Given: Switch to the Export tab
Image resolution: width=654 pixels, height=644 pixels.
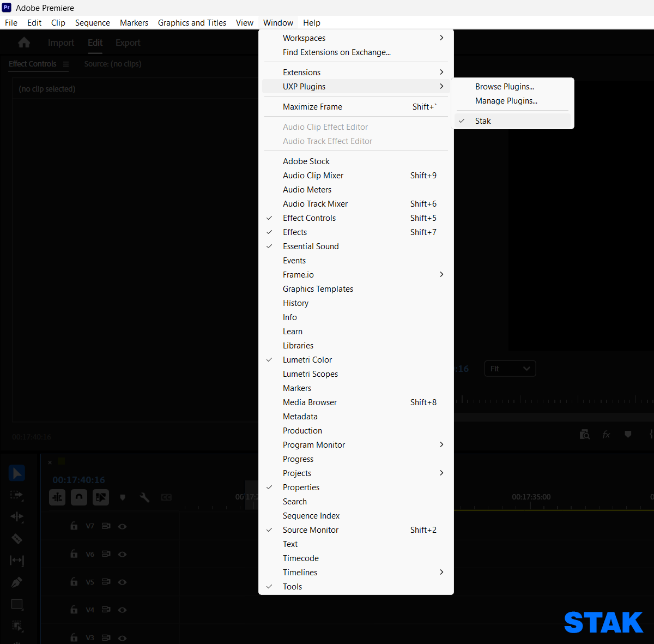Looking at the screenshot, I should [x=128, y=43].
